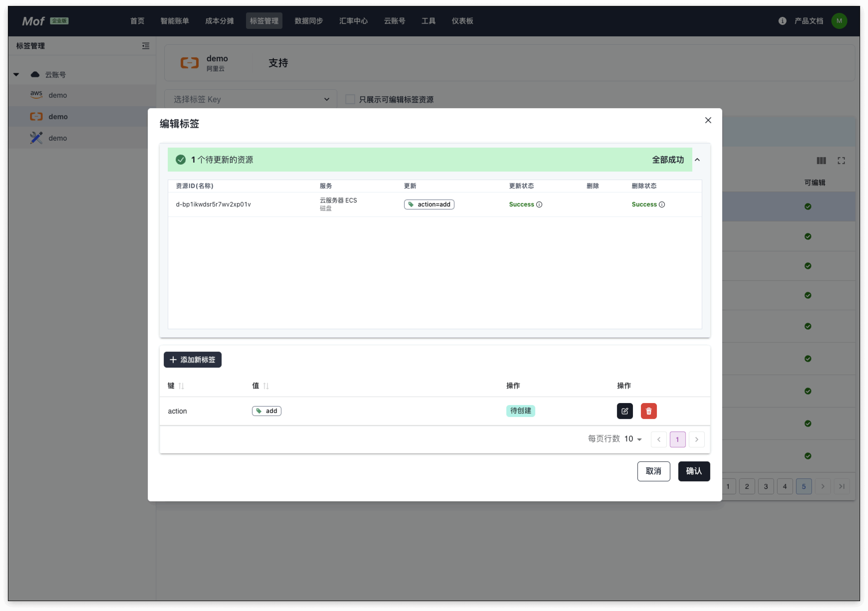Open 数据同步 in top navigation
The width and height of the screenshot is (868, 611).
(309, 21)
